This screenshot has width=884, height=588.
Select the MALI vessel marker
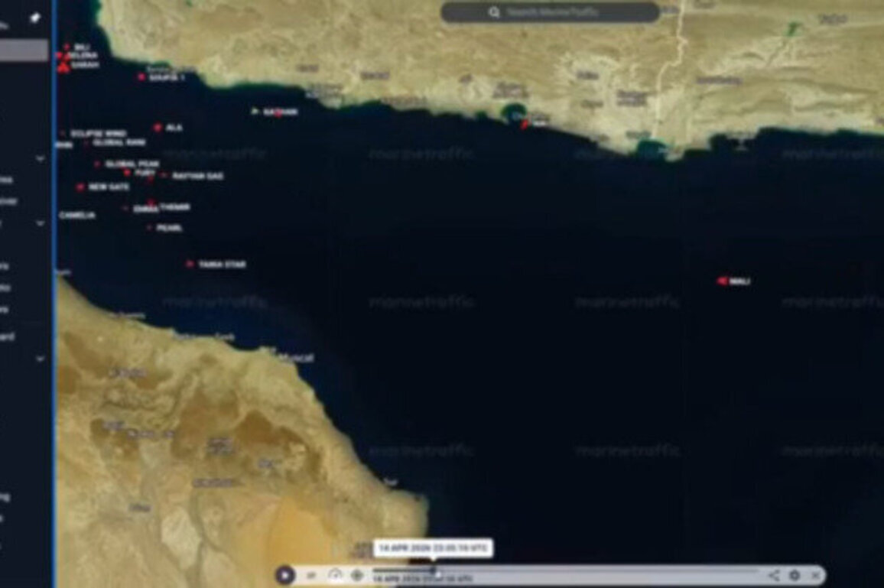pyautogui.click(x=722, y=281)
